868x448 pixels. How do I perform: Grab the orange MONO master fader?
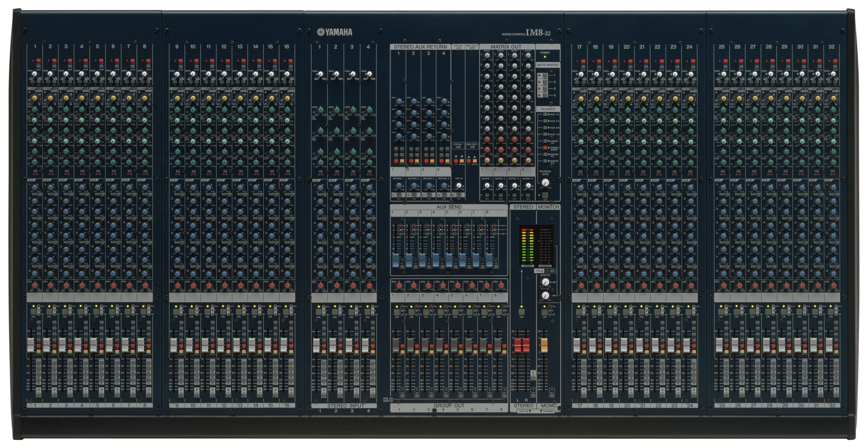[544, 345]
